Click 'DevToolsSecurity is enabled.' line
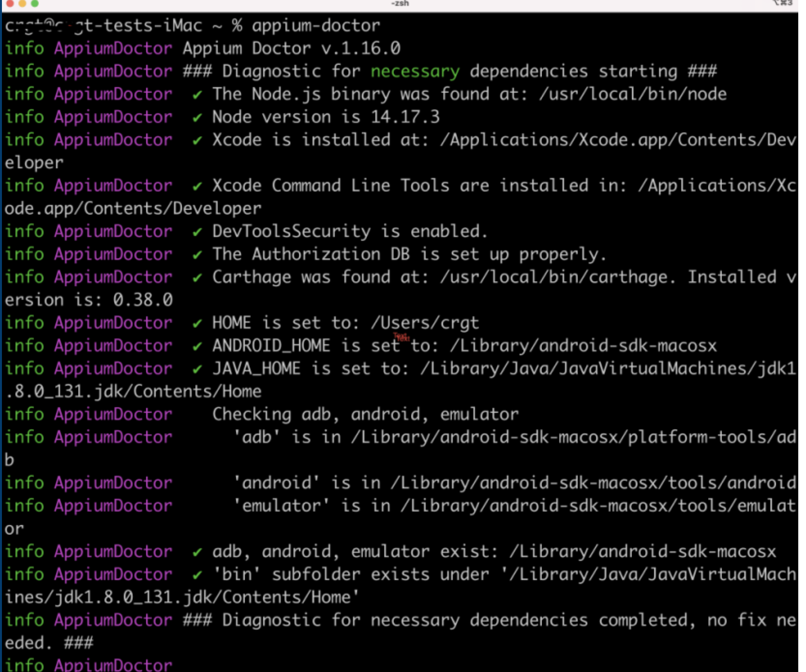Screen dimensions: 806x672 click(x=350, y=232)
